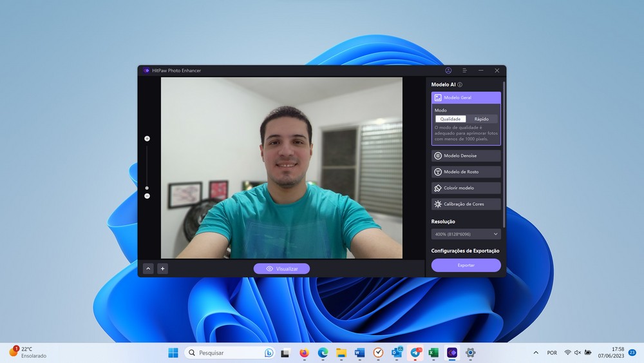Open the hamburger menu in HitPaw title bar
The width and height of the screenshot is (644, 363).
pyautogui.click(x=464, y=70)
